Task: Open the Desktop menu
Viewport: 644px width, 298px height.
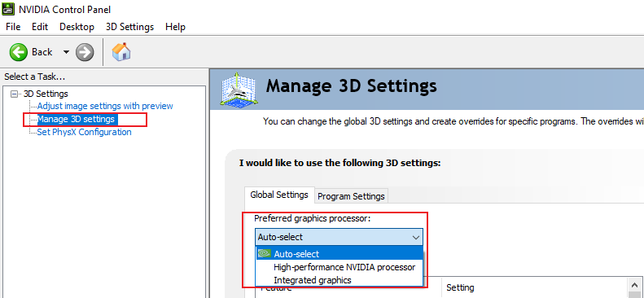Action: click(77, 27)
